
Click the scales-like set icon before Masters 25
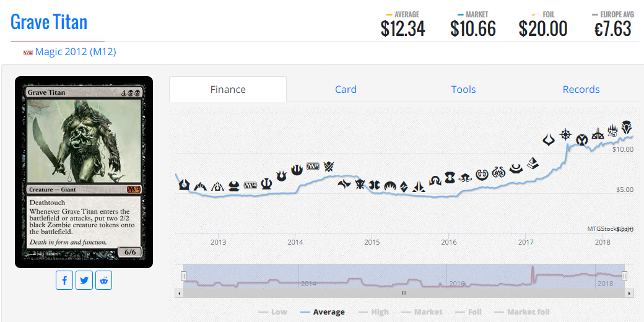click(597, 134)
